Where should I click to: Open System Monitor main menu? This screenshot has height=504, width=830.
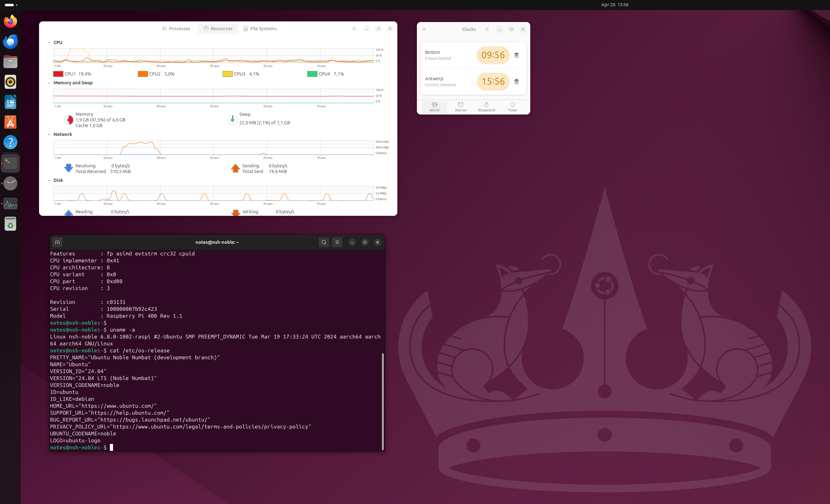[x=354, y=29]
